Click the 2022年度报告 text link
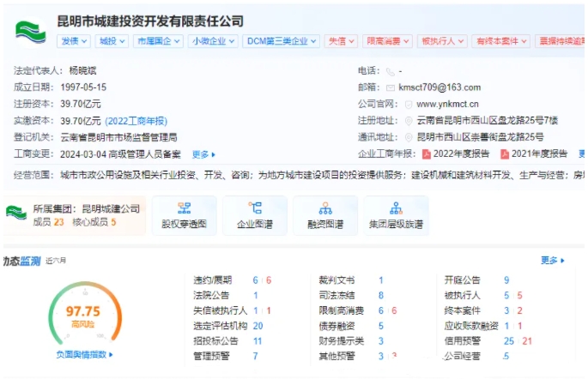This screenshot has height=379, width=588. tap(461, 154)
